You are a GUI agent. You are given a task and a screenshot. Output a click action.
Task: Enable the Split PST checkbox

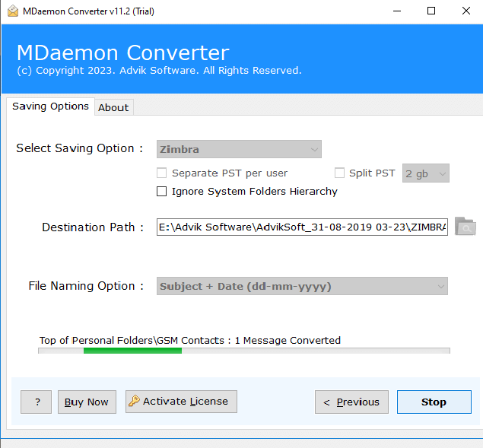coord(339,173)
